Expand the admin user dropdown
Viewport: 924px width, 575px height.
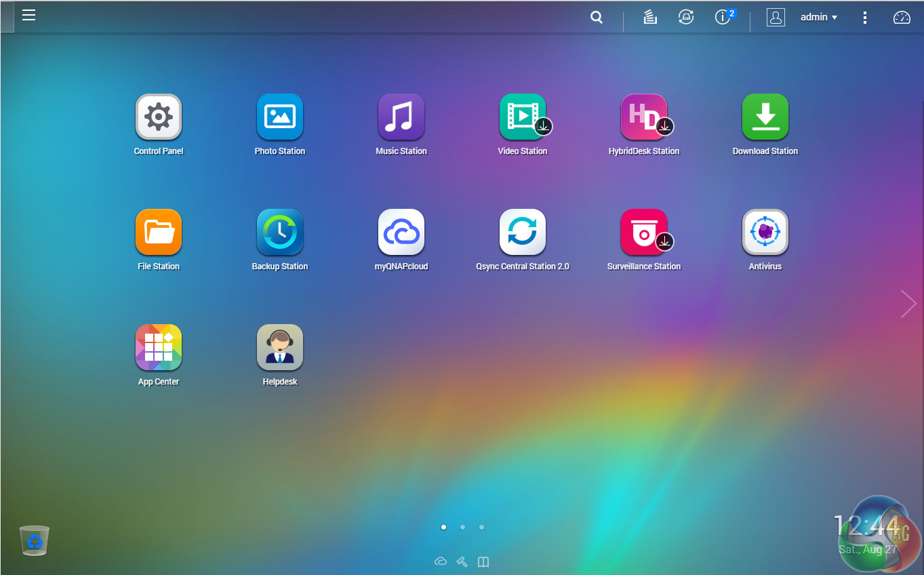pos(818,18)
